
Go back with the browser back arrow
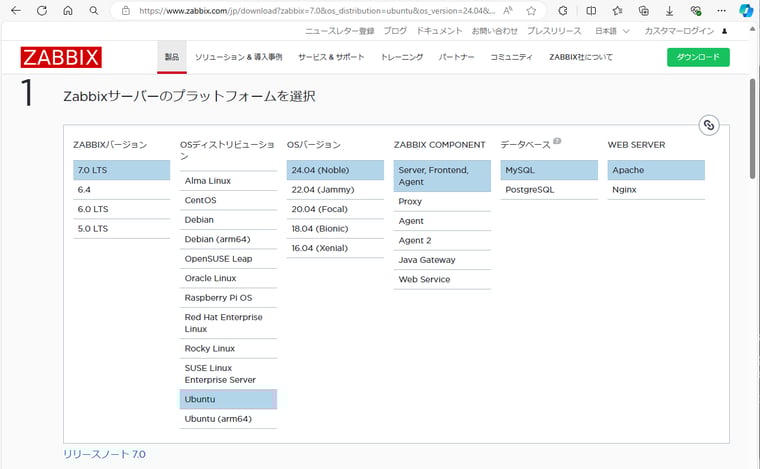pyautogui.click(x=16, y=11)
